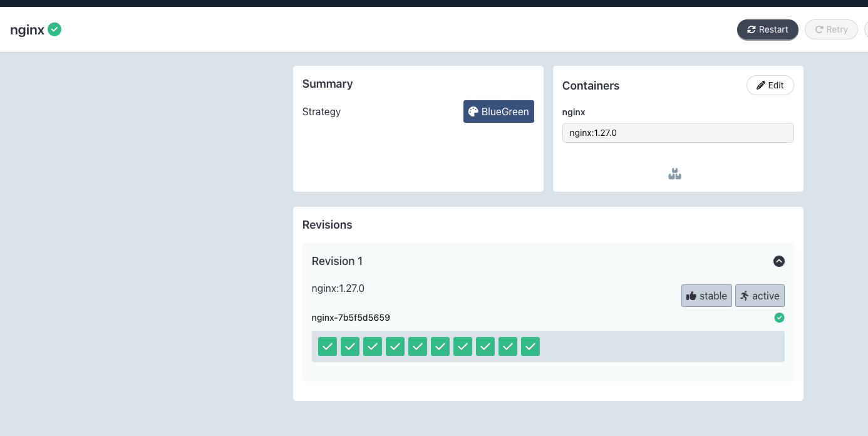Click the BlueGreen strategy badge
Screen dimensions: 868x436
click(499, 112)
